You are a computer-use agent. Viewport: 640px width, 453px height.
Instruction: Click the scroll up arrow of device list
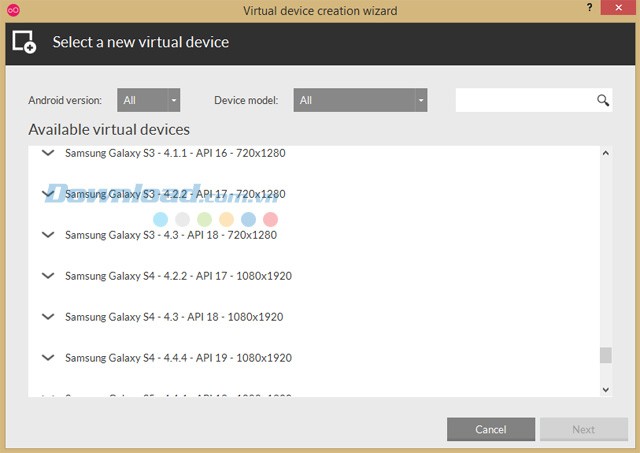pos(605,153)
